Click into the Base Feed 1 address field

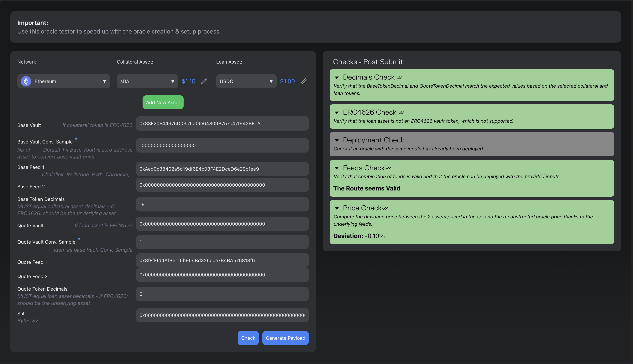tap(222, 169)
